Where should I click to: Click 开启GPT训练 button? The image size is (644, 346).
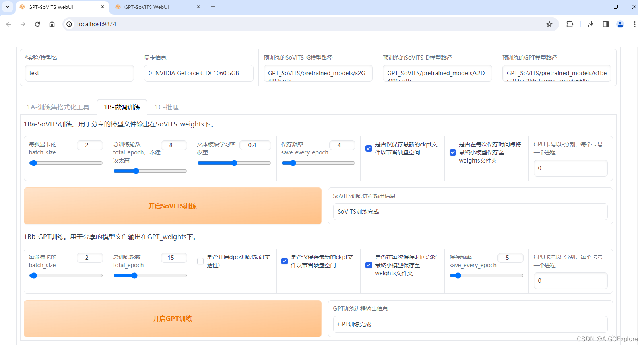173,319
